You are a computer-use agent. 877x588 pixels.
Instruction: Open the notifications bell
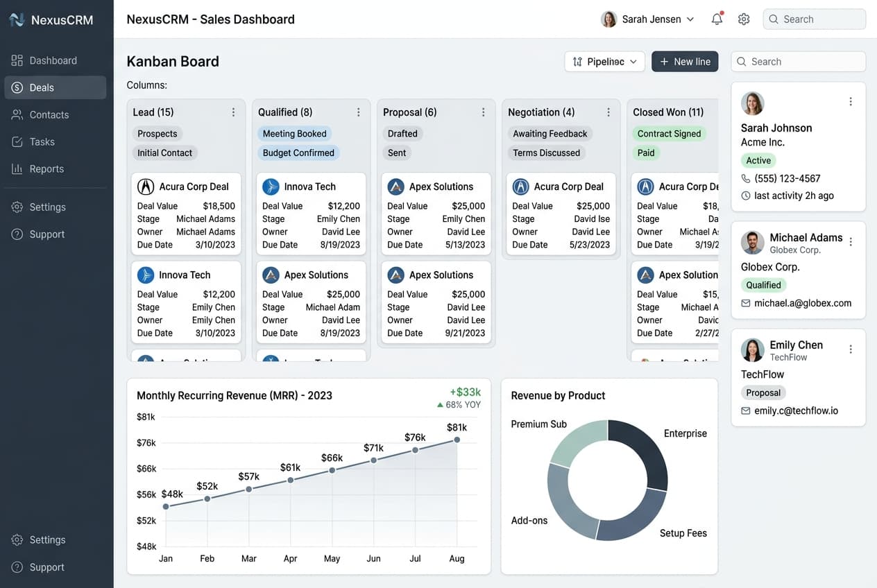coord(717,19)
